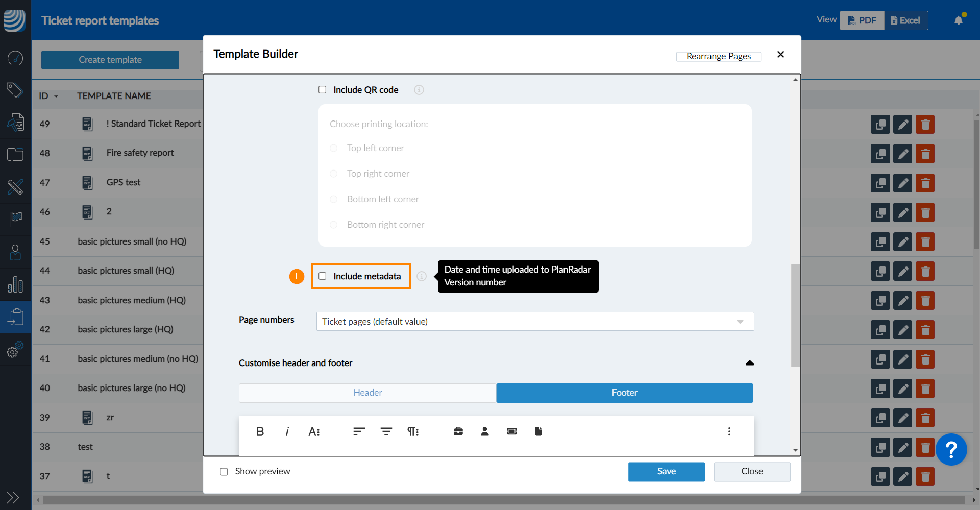The width and height of the screenshot is (980, 510).
Task: Enable the Include QR code checkbox
Action: [323, 90]
